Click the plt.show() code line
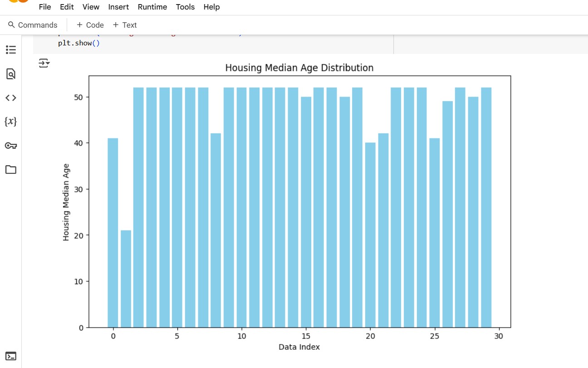Screen dimensions: 588x368 (x=78, y=44)
